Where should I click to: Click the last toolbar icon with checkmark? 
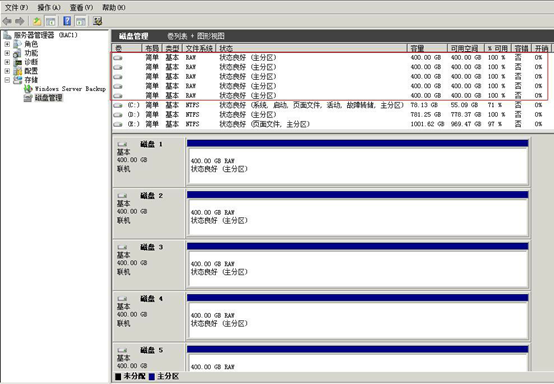click(98, 21)
